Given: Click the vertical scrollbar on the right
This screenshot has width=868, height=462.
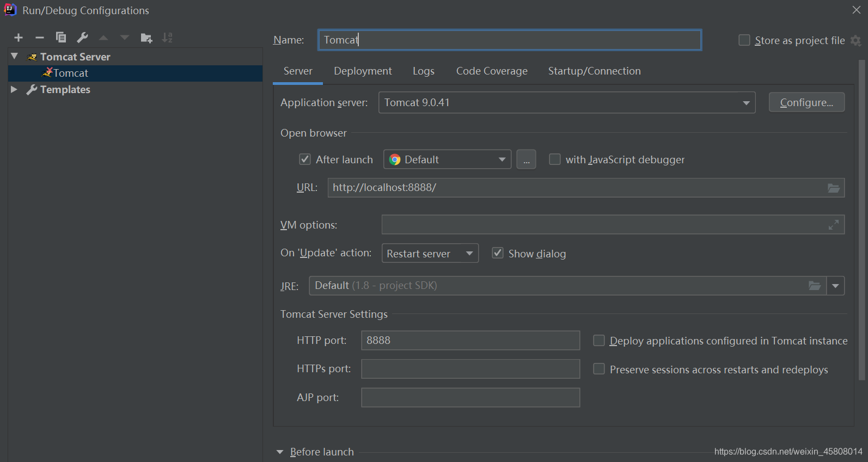Looking at the screenshot, I should pos(861,220).
